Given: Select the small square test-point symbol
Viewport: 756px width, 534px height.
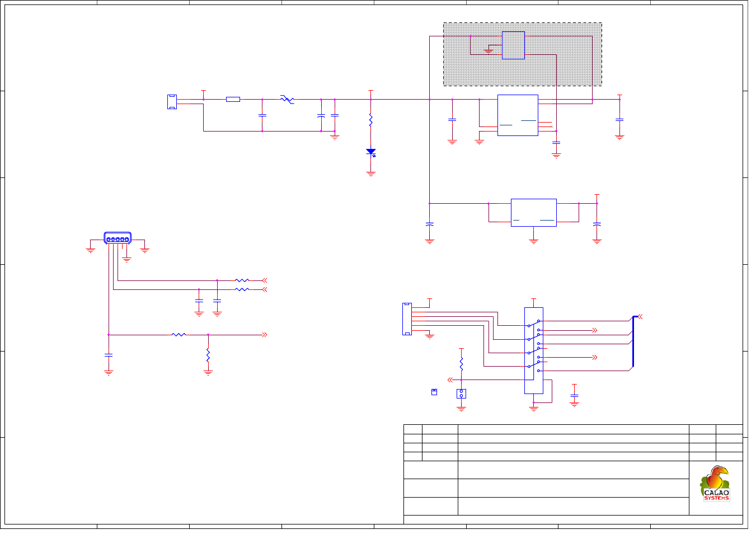Looking at the screenshot, I should point(434,392).
